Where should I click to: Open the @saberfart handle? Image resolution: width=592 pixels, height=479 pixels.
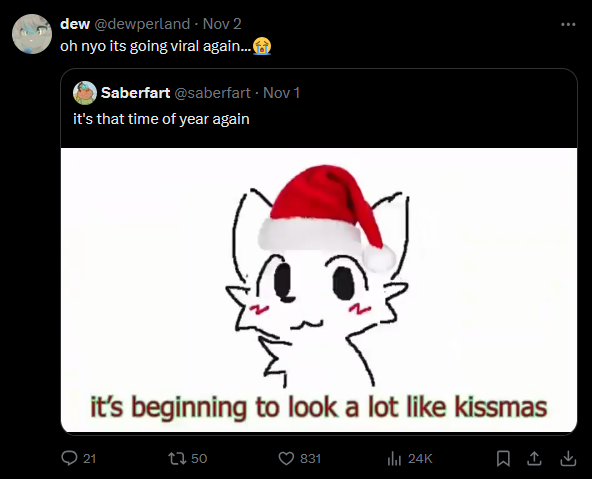(212, 93)
